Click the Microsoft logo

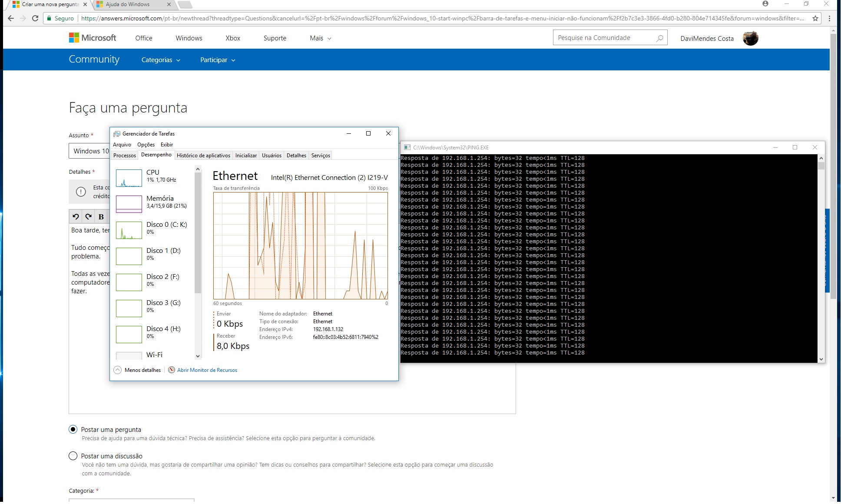click(x=93, y=38)
